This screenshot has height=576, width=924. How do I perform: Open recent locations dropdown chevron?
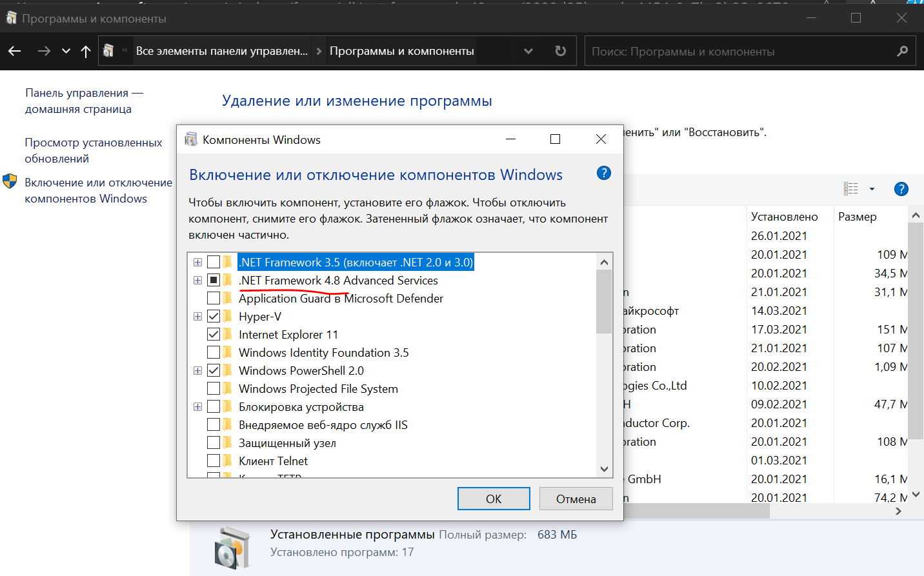point(66,51)
